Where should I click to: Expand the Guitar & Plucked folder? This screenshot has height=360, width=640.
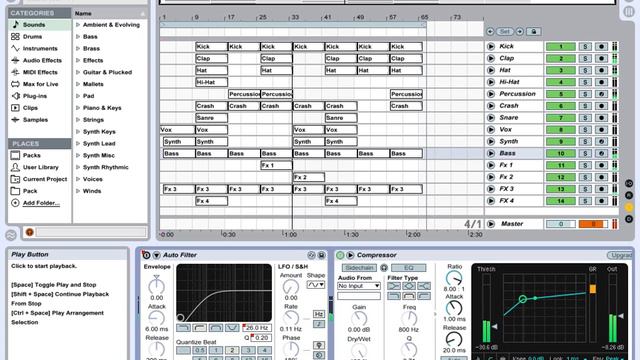[x=78, y=72]
